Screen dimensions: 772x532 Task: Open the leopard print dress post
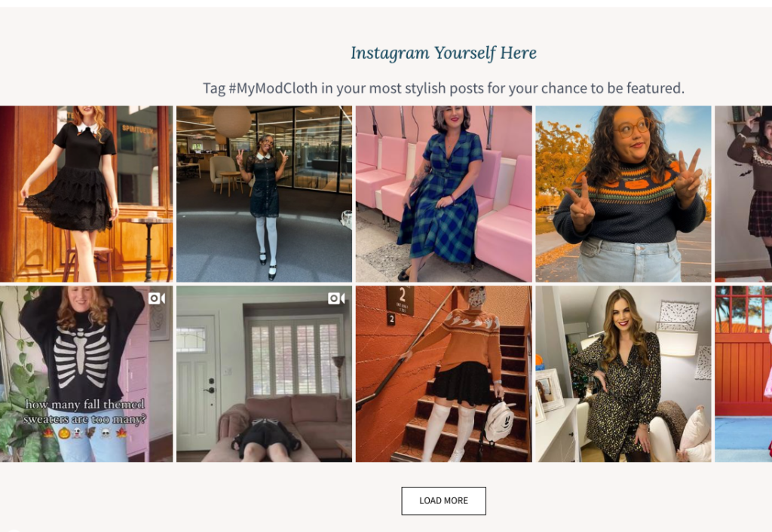[621, 373]
